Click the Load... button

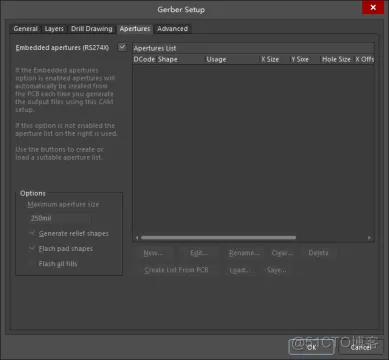[240, 270]
